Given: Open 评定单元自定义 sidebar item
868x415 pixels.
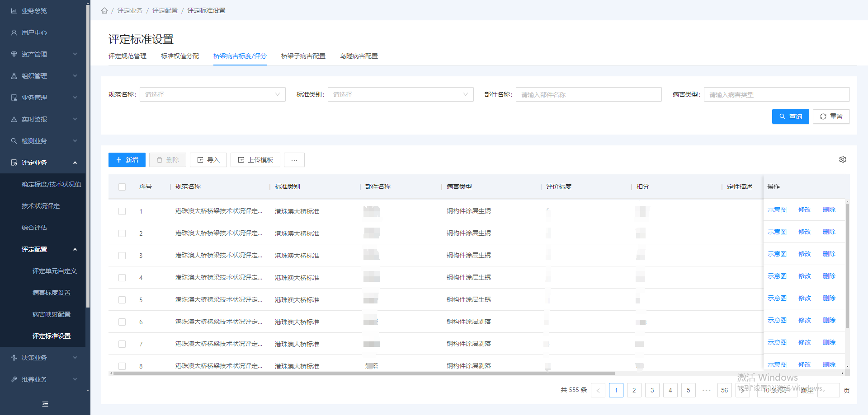Looking at the screenshot, I should (x=55, y=271).
